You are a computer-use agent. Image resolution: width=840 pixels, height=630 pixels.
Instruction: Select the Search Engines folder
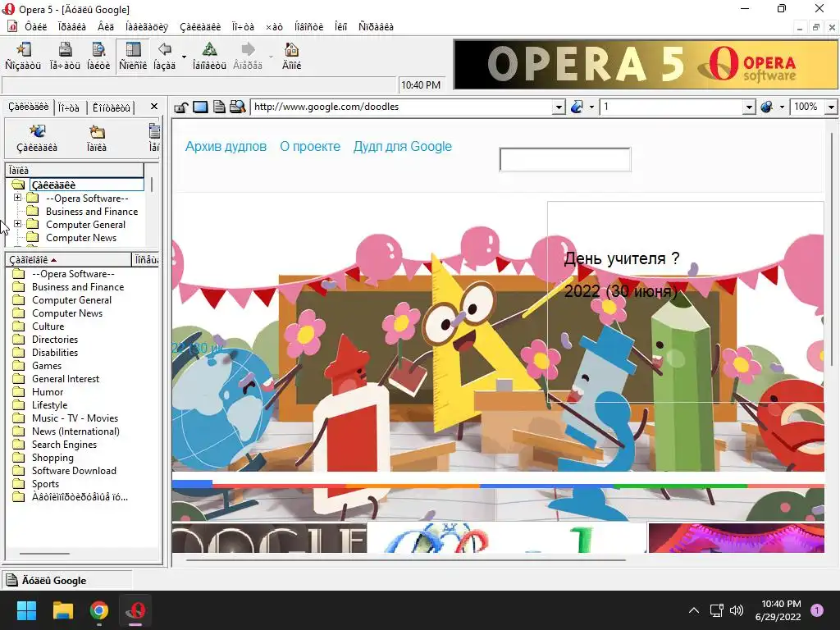64,445
